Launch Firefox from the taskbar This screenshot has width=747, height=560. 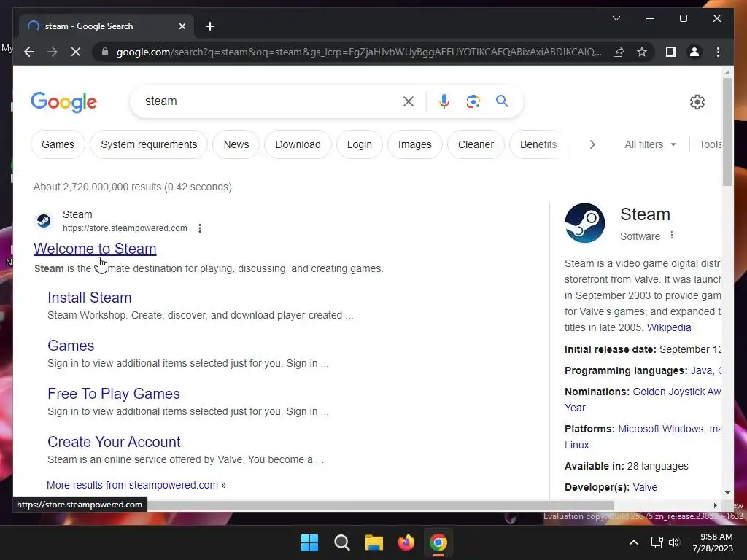pos(406,542)
